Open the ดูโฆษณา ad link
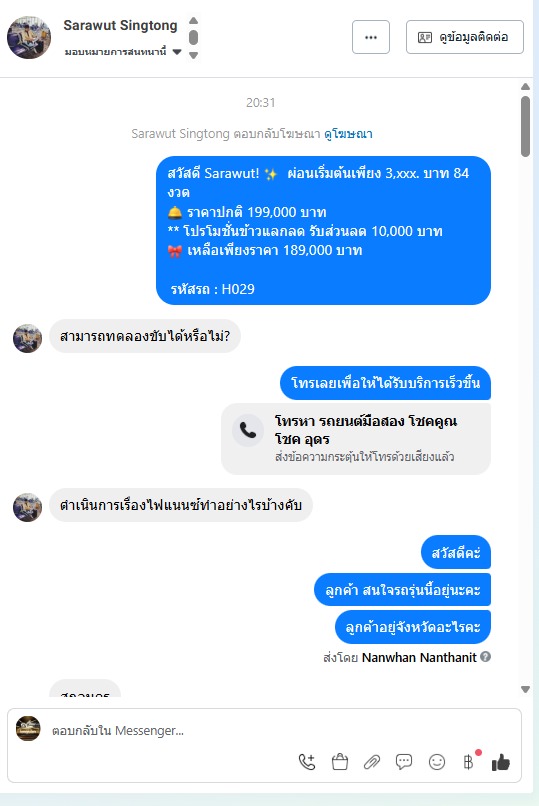 348,134
